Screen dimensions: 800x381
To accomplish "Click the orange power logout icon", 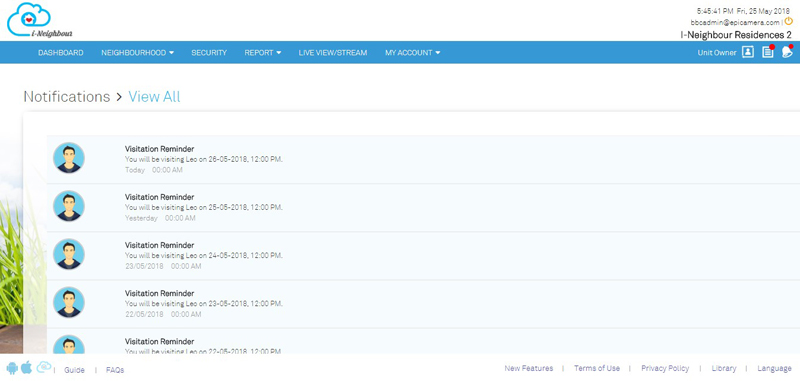I will coord(789,21).
